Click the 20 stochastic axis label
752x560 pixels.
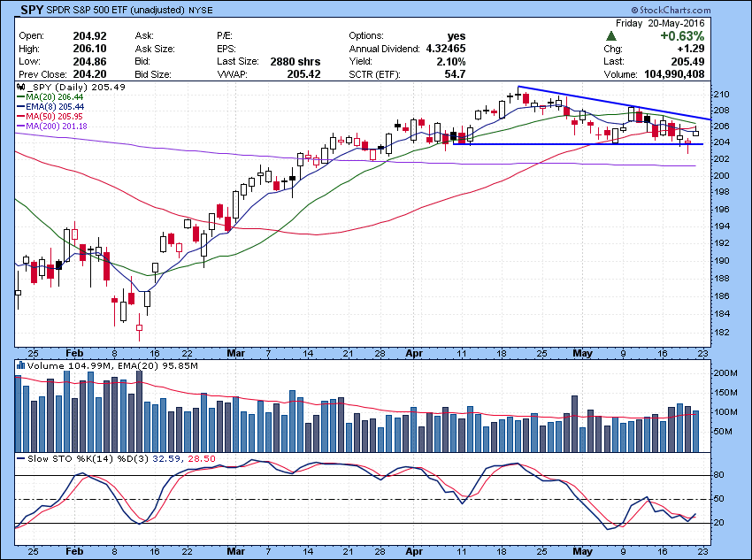coord(718,523)
